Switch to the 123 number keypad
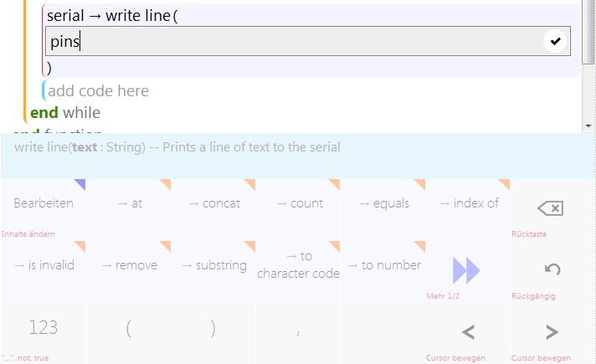This screenshot has height=364, width=596. pos(44,327)
